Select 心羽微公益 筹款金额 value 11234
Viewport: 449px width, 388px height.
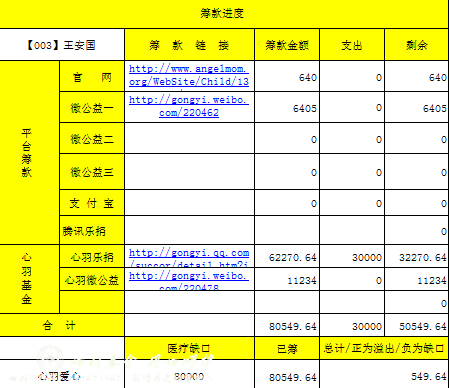click(x=287, y=279)
